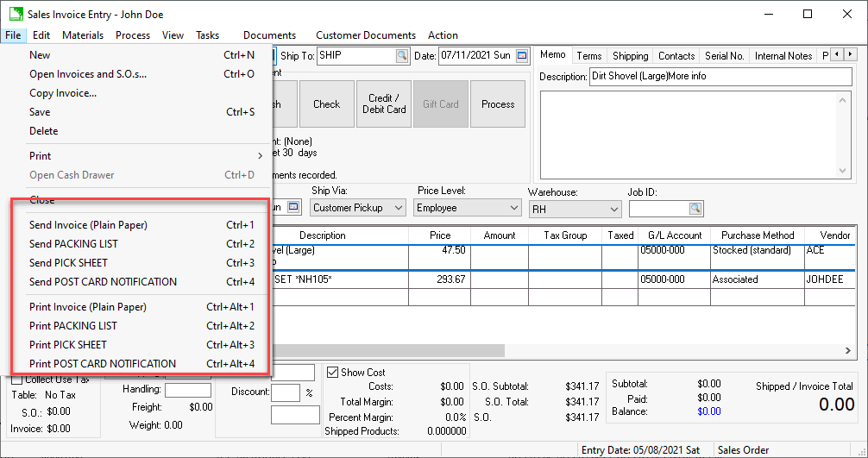Open the invoice Date calendar picker icon
This screenshot has height=458, width=868.
[x=522, y=56]
